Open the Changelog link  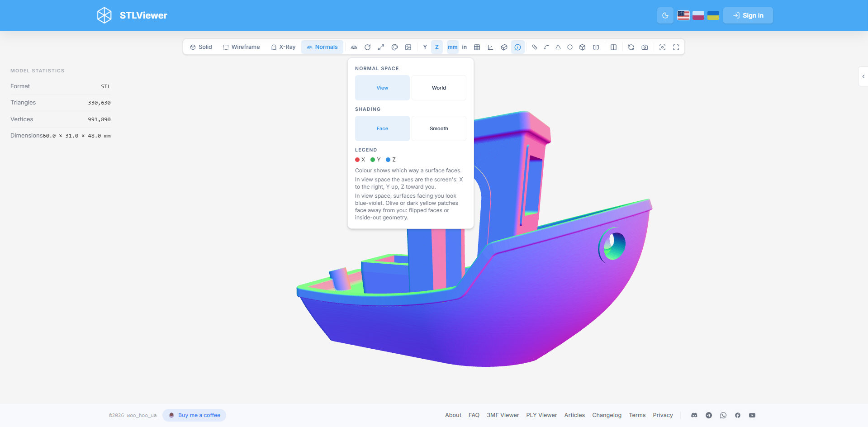point(607,415)
